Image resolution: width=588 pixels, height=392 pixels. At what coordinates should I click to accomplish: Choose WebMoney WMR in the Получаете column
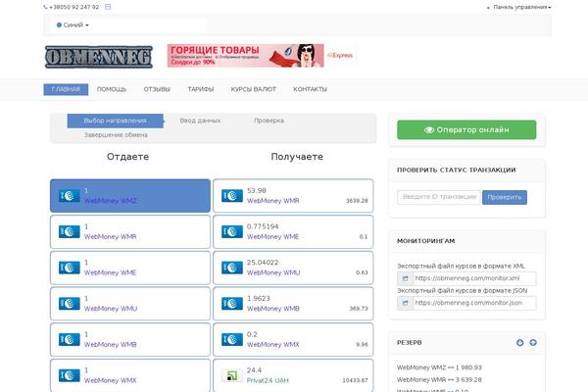[x=293, y=196]
